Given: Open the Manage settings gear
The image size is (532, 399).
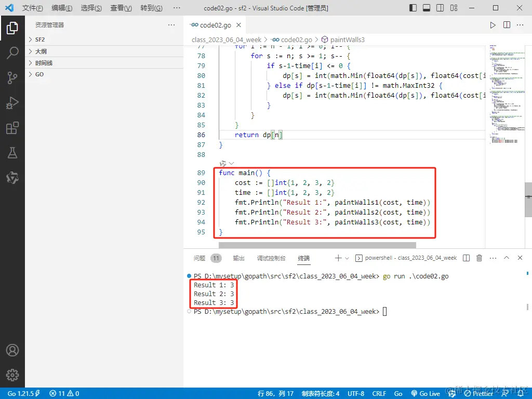Looking at the screenshot, I should (12, 375).
